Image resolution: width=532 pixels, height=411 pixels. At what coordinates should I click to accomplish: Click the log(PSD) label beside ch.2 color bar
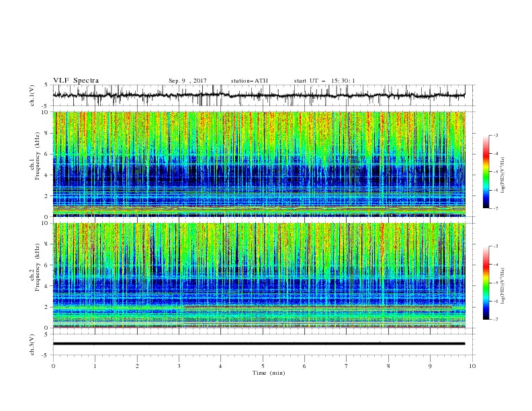point(503,286)
